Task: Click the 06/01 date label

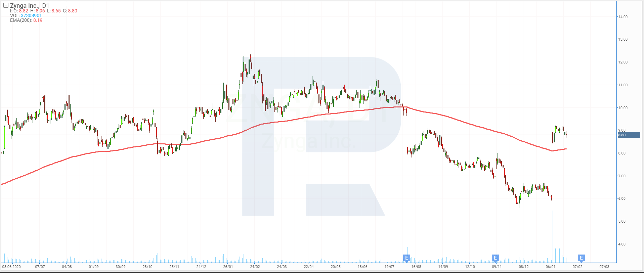Action: [x=551, y=267]
